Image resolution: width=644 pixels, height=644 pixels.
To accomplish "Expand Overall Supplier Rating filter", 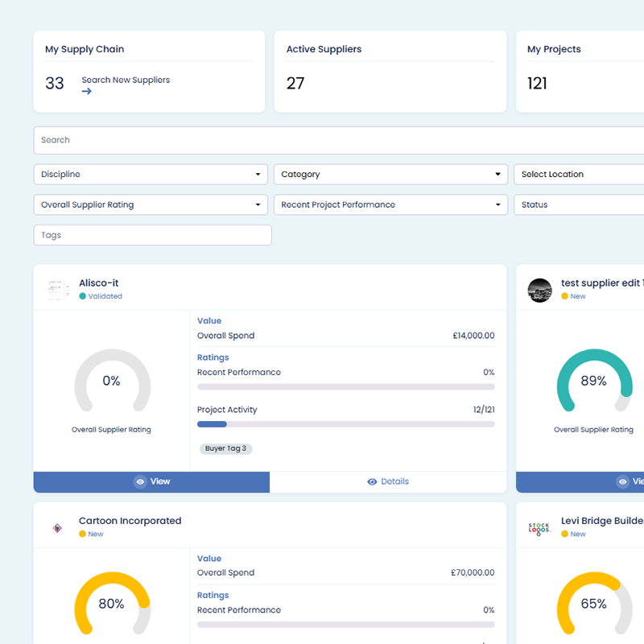I will (151, 204).
